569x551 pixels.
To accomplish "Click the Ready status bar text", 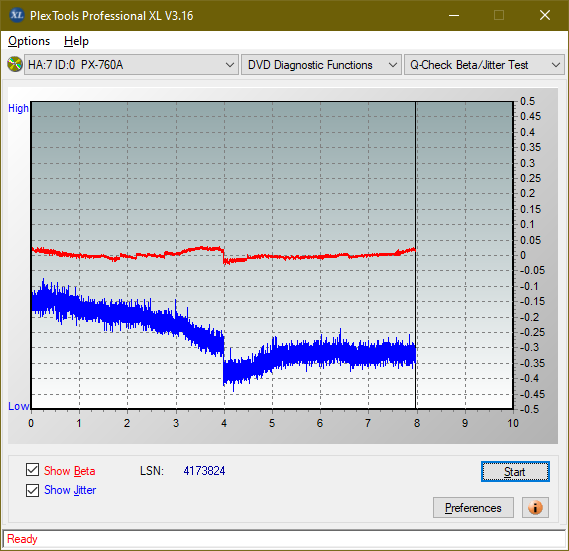I will pyautogui.click(x=22, y=539).
